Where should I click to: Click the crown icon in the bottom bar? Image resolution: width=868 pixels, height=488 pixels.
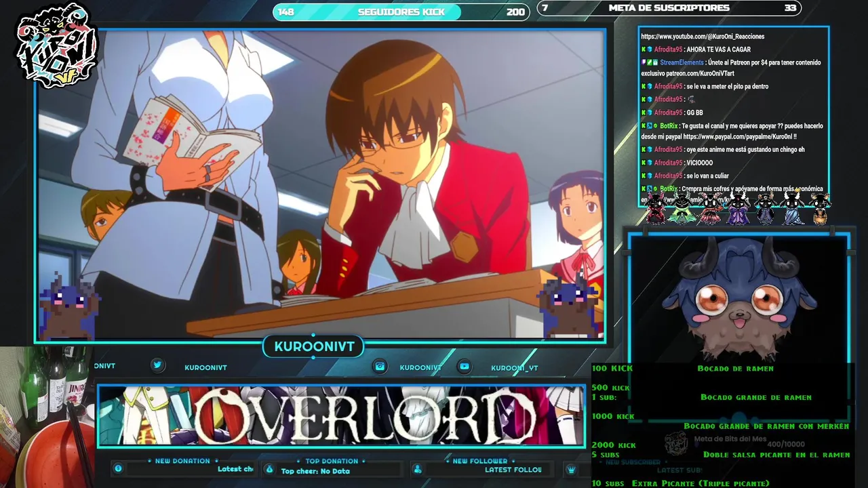[572, 469]
